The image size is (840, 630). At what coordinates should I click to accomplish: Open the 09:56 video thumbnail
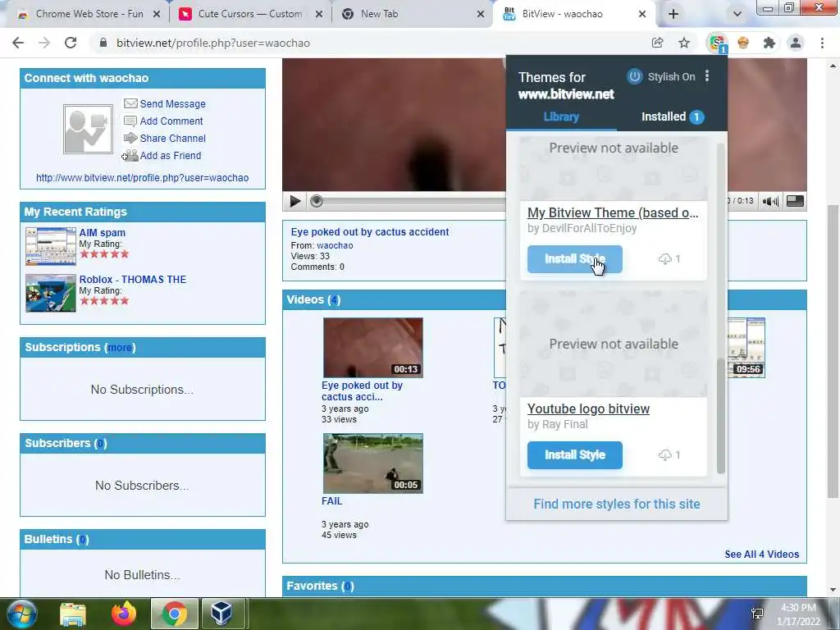[x=746, y=348]
